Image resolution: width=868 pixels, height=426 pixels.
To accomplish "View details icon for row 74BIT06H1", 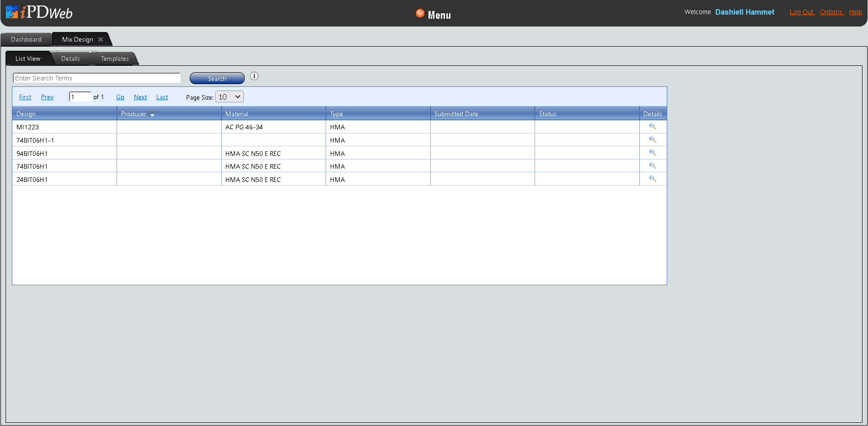I will (653, 166).
